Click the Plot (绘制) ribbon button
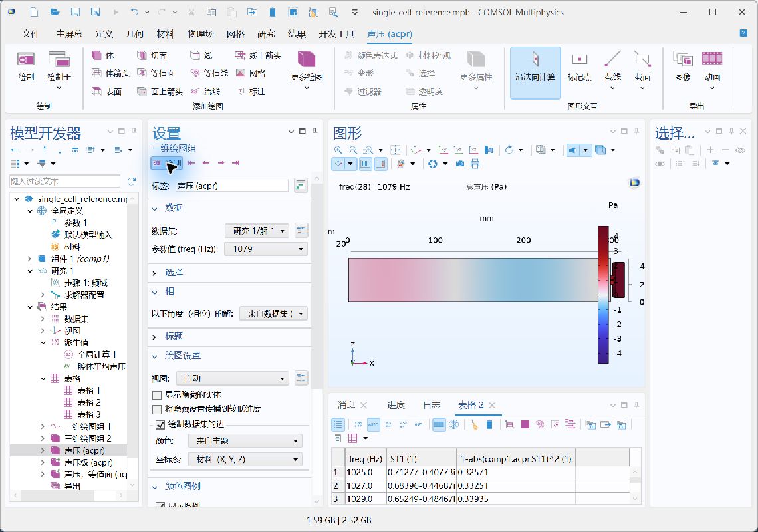 pyautogui.click(x=26, y=66)
